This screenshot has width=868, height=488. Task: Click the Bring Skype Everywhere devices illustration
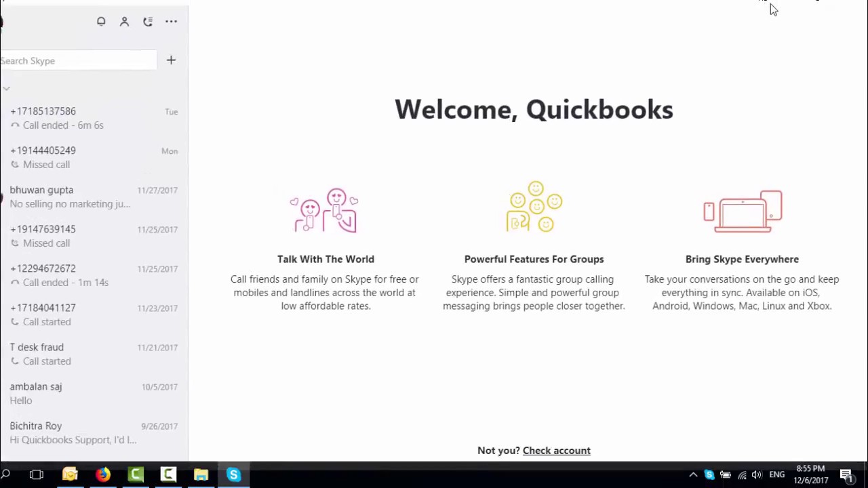743,211
